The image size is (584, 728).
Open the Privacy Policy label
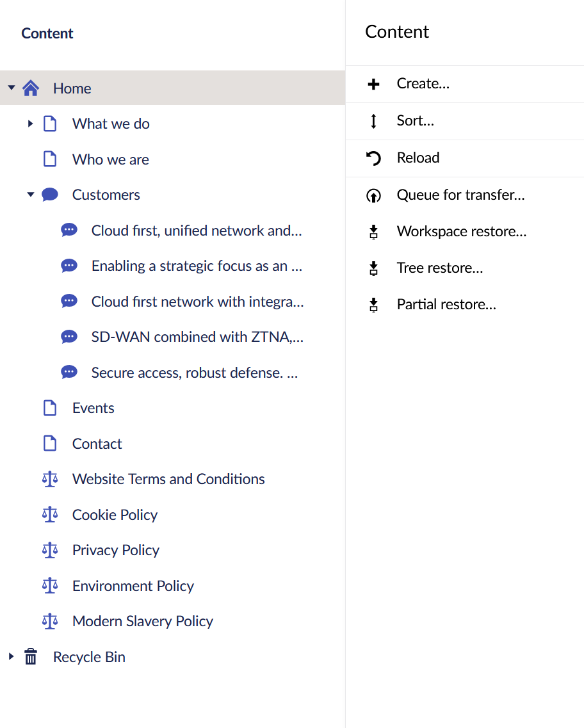(x=116, y=550)
